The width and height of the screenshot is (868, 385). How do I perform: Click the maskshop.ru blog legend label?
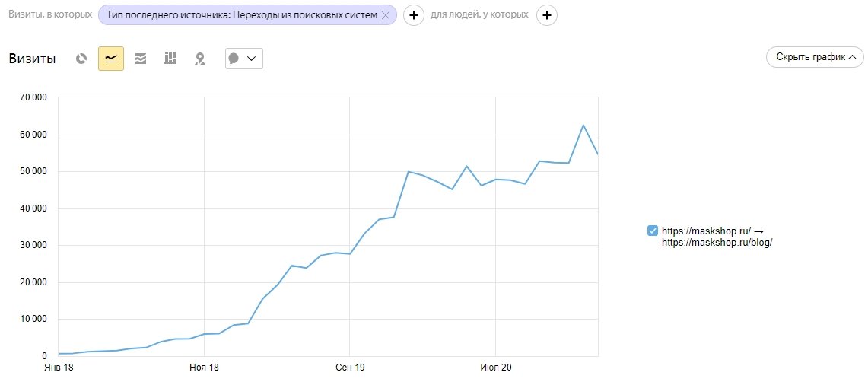pyautogui.click(x=717, y=237)
